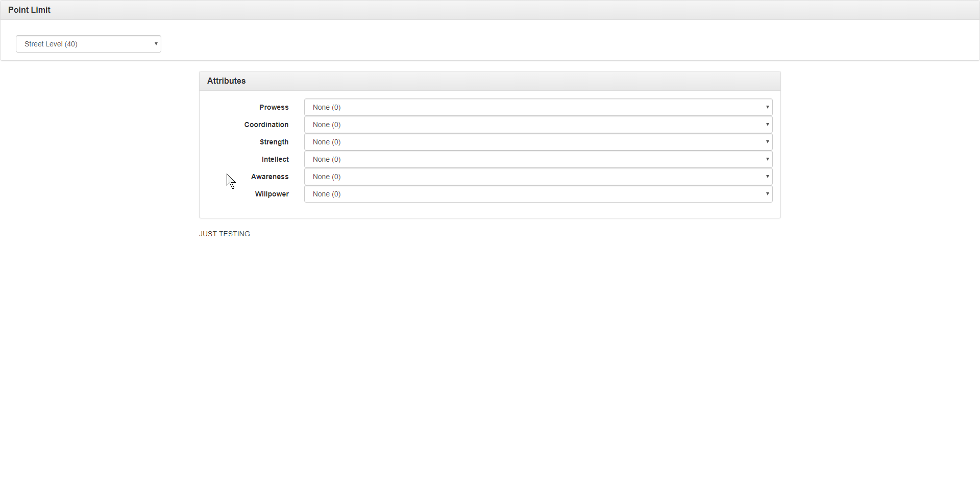
Task: Click the Prowess field label
Action: click(274, 107)
